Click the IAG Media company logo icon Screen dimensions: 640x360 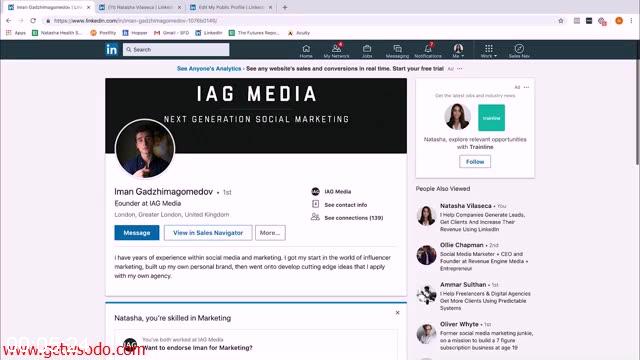[315, 191]
